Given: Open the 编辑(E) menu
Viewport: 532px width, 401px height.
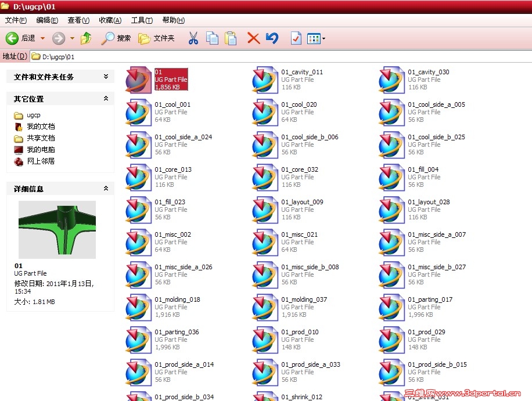Looking at the screenshot, I should tap(47, 20).
